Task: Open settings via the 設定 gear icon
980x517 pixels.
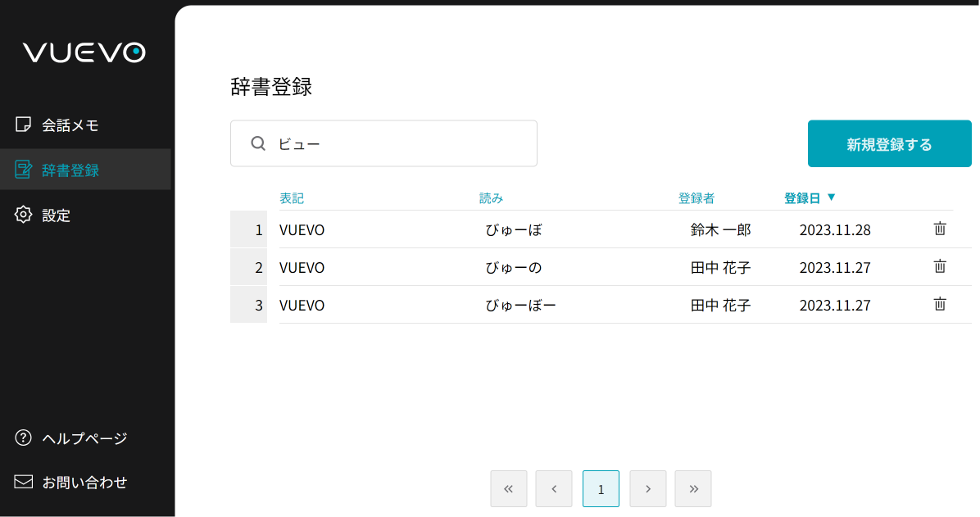Action: point(24,215)
